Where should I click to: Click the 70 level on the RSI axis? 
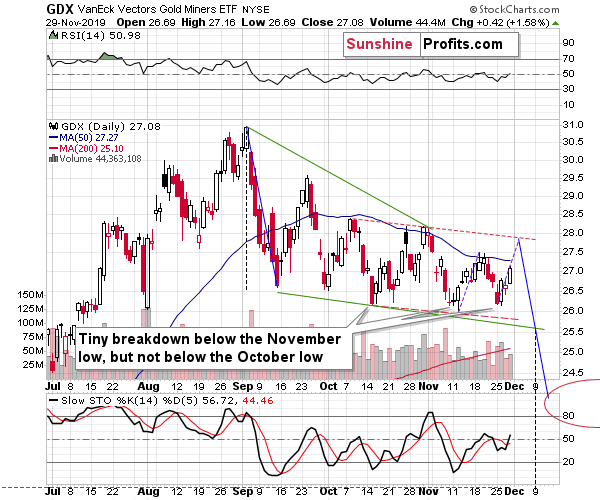pyautogui.click(x=568, y=59)
